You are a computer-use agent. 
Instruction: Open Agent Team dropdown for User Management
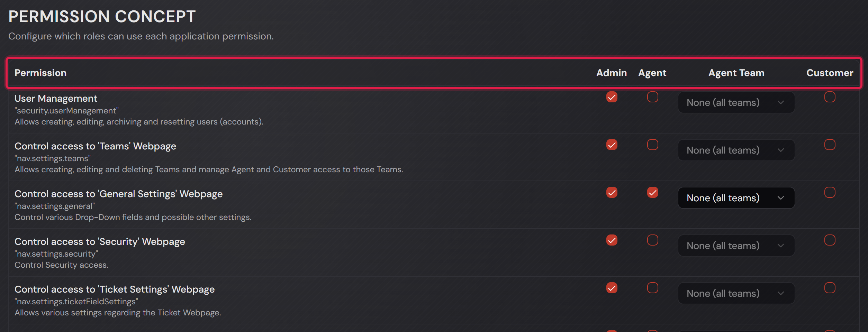736,102
